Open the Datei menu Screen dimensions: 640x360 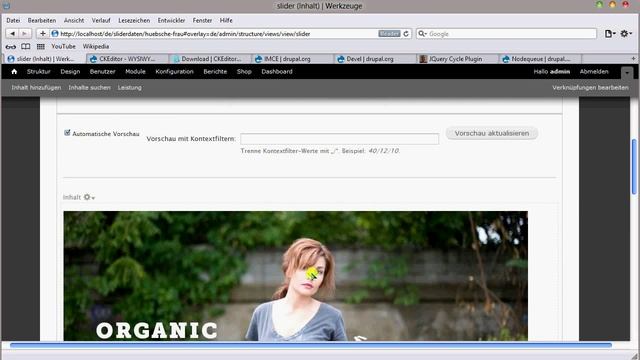tap(13, 20)
